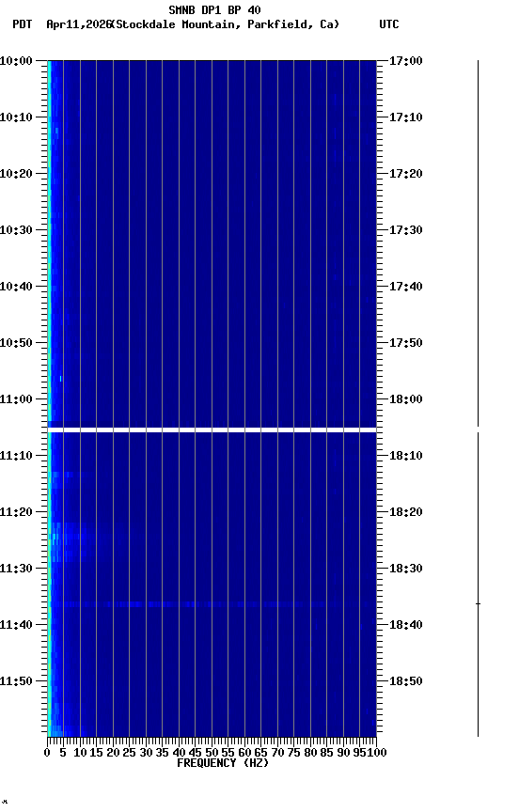The width and height of the screenshot is (519, 812).
Task: Click the '65' frequency axis label
Action: [261, 754]
